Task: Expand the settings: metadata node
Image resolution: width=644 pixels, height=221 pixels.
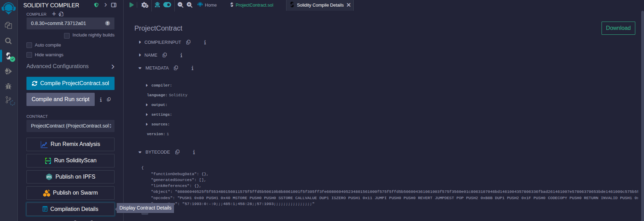Action: pos(147,114)
